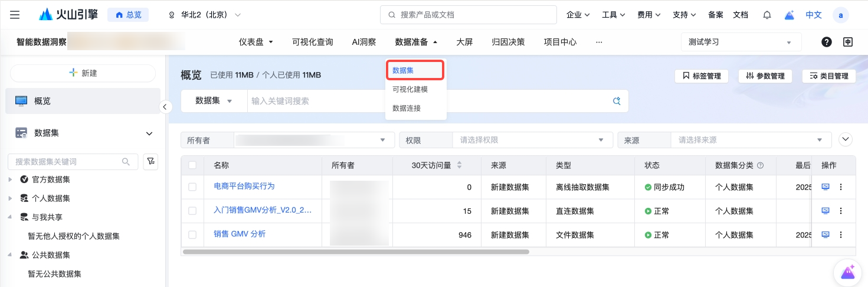Open the help question mark icon
The height and width of the screenshot is (287, 868).
pos(827,42)
